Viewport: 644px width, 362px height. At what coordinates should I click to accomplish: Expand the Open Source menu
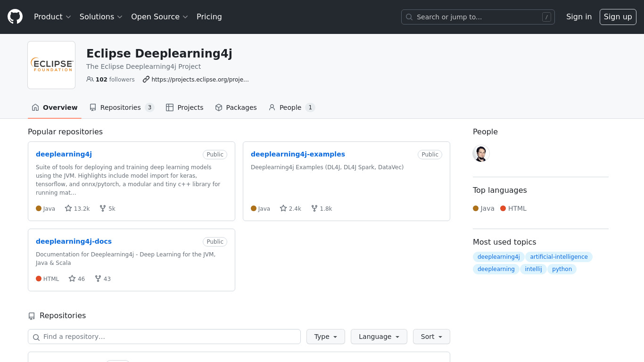[159, 17]
